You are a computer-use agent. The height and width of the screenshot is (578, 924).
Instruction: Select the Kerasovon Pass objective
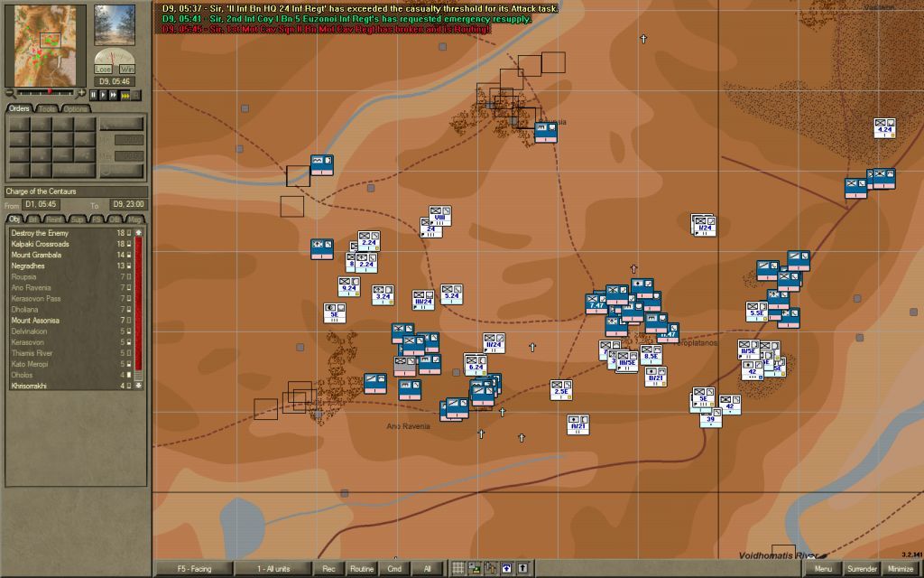pyautogui.click(x=70, y=298)
